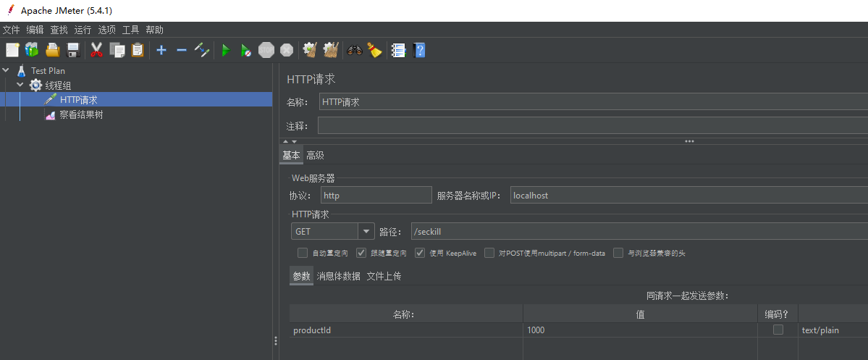Click the down arrow on panel divider
The width and height of the screenshot is (868, 360).
[x=294, y=142]
